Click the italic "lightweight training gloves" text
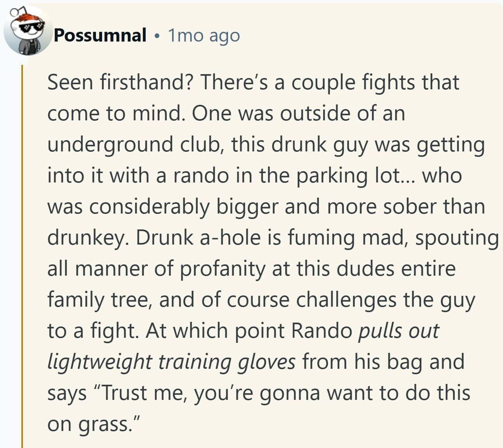This screenshot has height=448, width=503. pos(171,362)
